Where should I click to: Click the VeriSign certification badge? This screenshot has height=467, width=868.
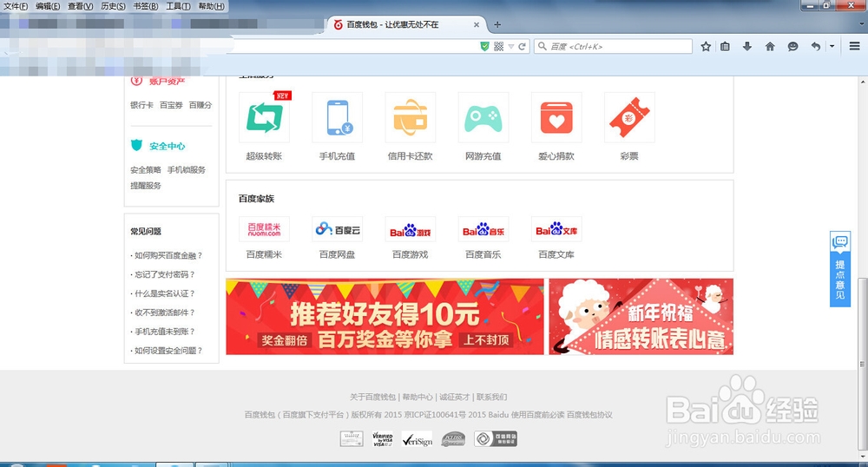(418, 439)
